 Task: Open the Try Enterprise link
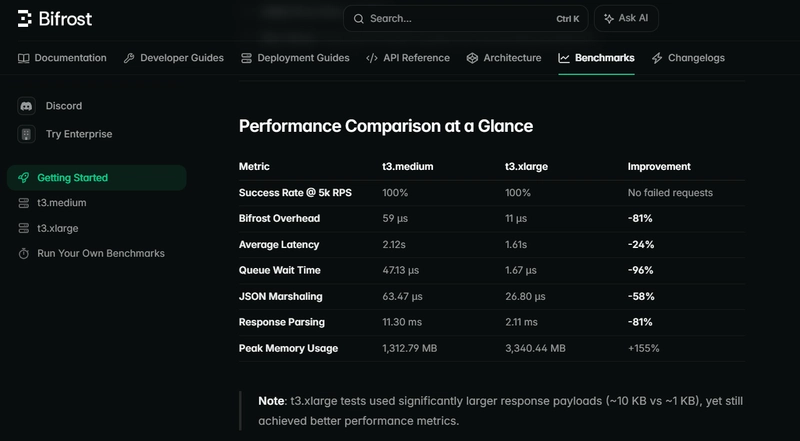[x=79, y=134]
